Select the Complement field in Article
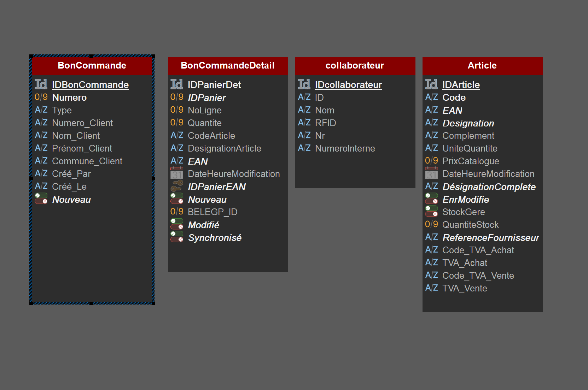 [x=468, y=136]
